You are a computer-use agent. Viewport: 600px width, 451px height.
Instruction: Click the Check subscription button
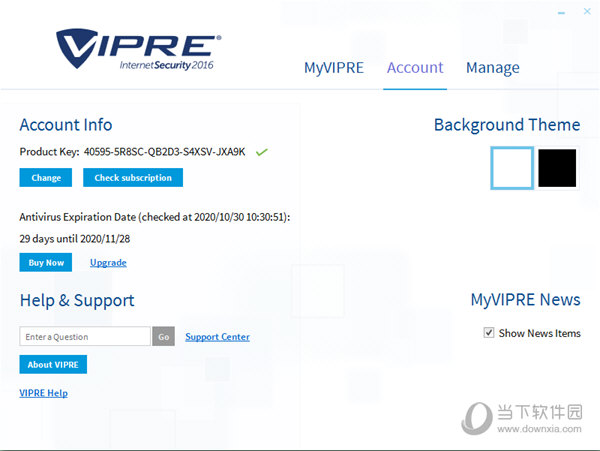(133, 177)
